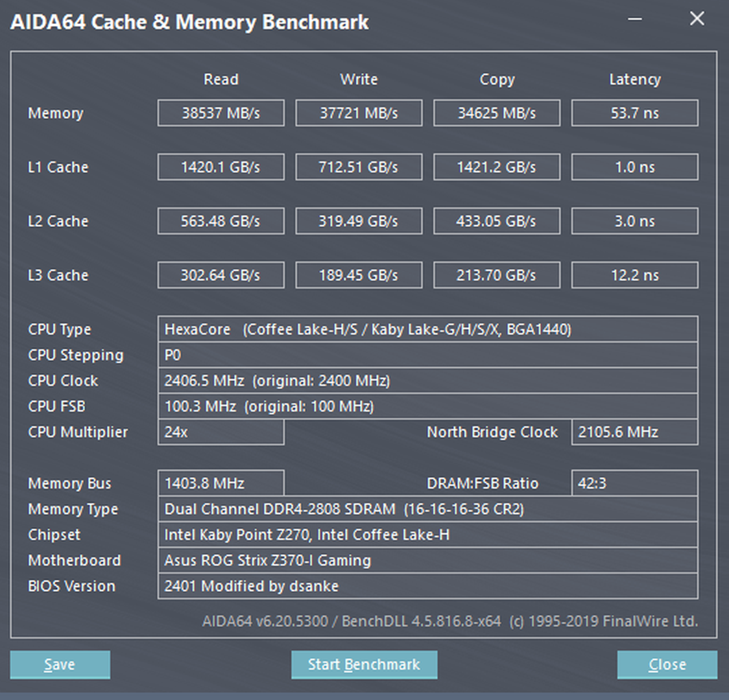Click the Memory Type label
This screenshot has width=729, height=700.
(x=73, y=509)
